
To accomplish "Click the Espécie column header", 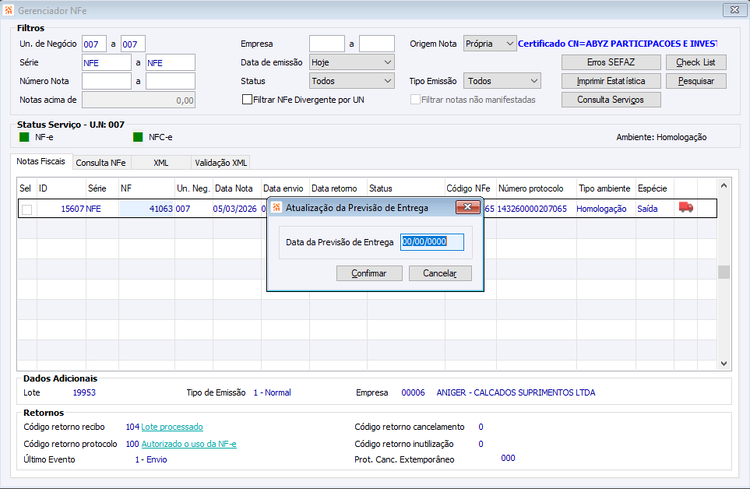I will (654, 189).
